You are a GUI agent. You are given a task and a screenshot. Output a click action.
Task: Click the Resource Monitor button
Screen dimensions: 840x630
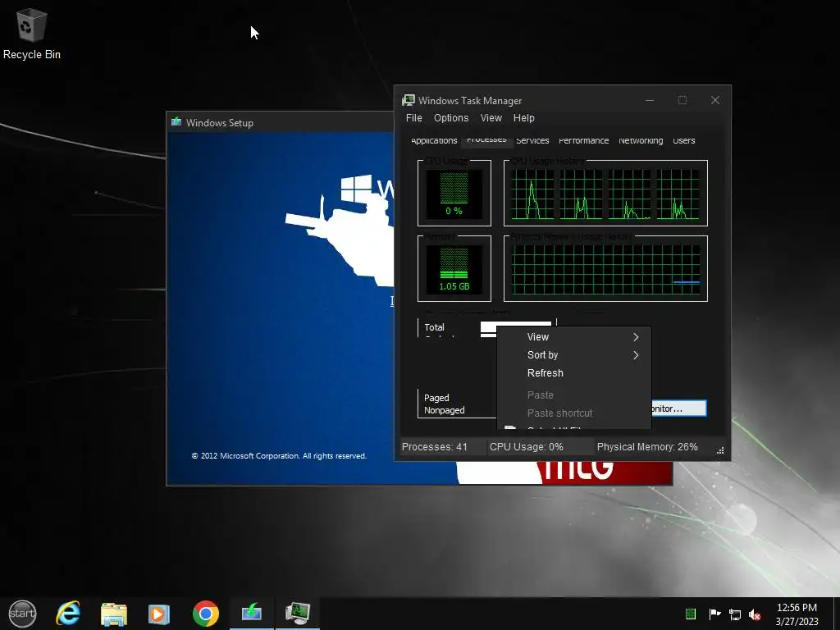pos(678,409)
